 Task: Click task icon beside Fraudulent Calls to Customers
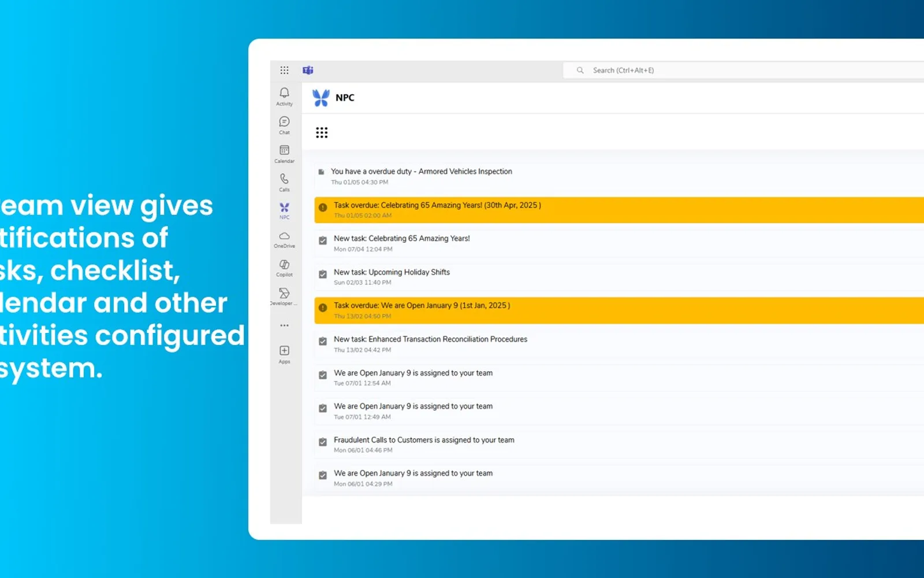[x=323, y=442]
